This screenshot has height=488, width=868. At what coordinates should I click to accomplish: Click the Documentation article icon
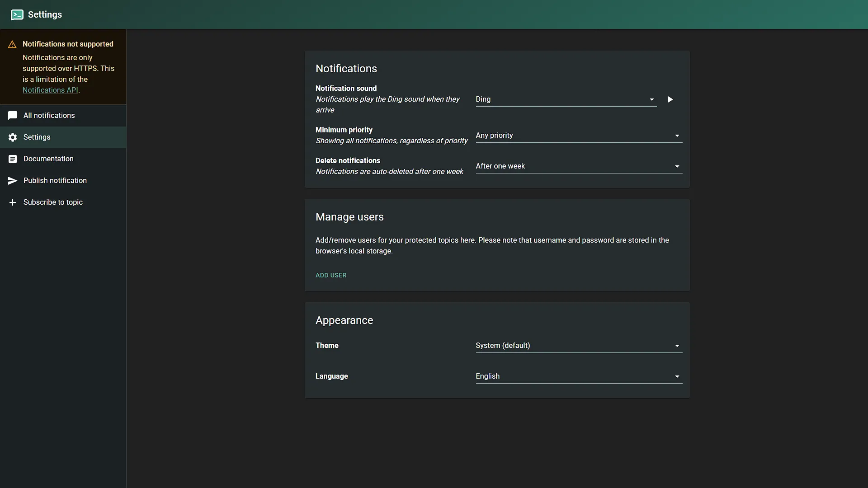click(x=13, y=159)
